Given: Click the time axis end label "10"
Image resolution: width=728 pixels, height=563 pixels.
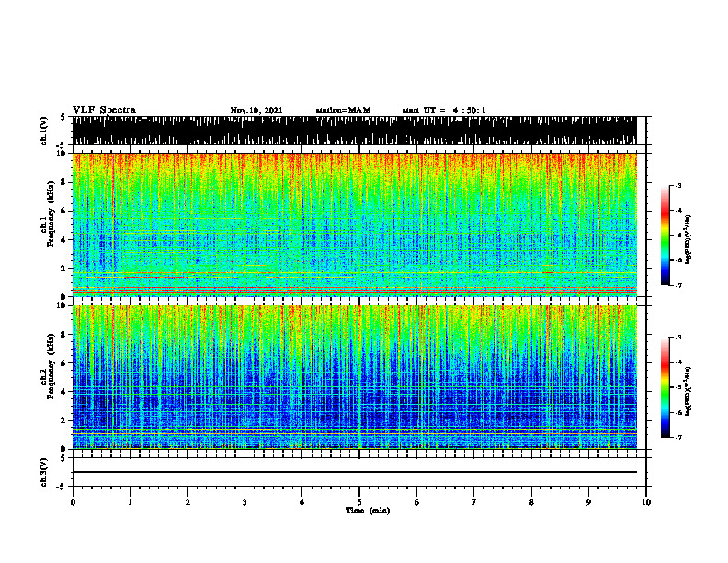Looking at the screenshot, I should 646,502.
